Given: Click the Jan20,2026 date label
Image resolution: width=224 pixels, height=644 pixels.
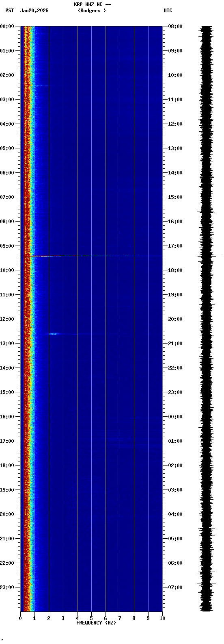Looking at the screenshot, I should (34, 11).
